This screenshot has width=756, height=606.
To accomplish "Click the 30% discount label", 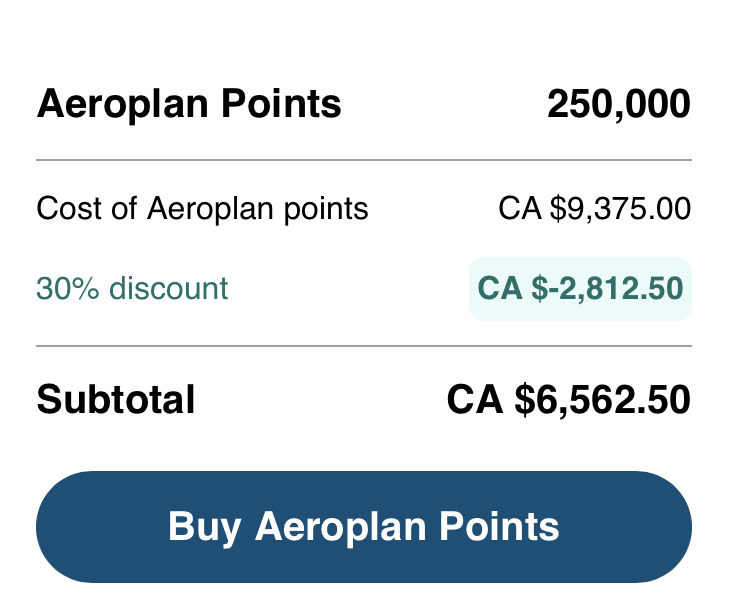I will point(132,289).
